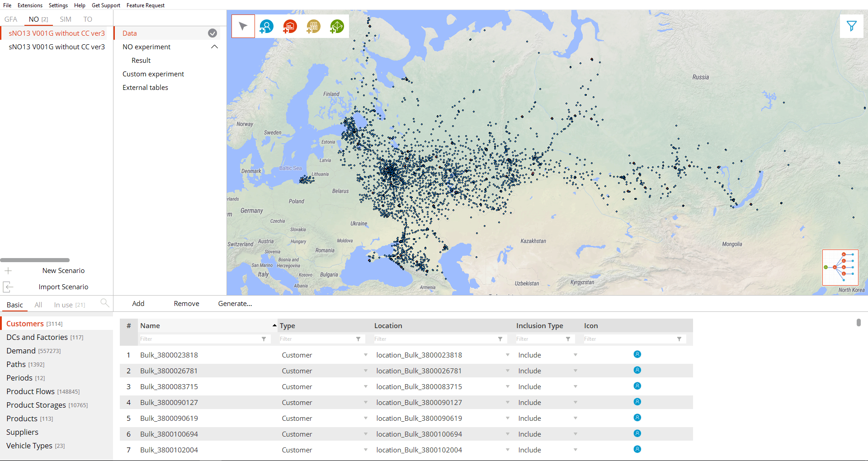Image resolution: width=868 pixels, height=461 pixels.
Task: Click Import Scenario
Action: point(63,287)
